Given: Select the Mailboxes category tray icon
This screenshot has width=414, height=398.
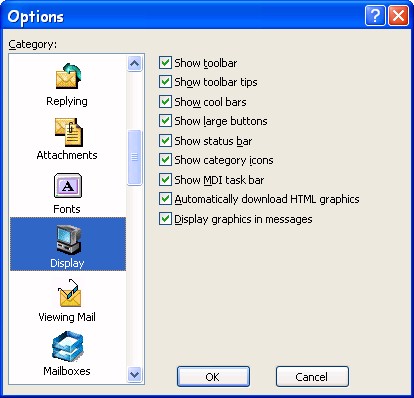Looking at the screenshot, I should (68, 347).
